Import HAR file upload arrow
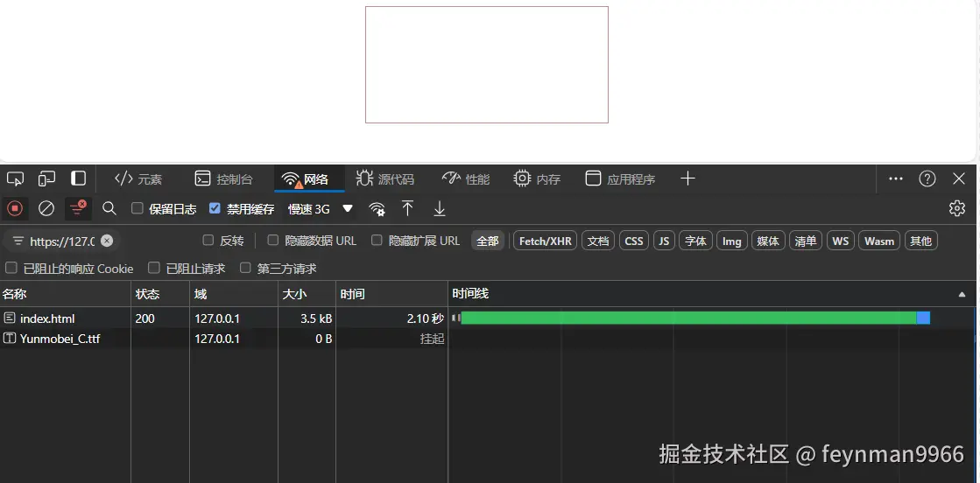Viewport: 980px width, 483px height. [x=407, y=208]
